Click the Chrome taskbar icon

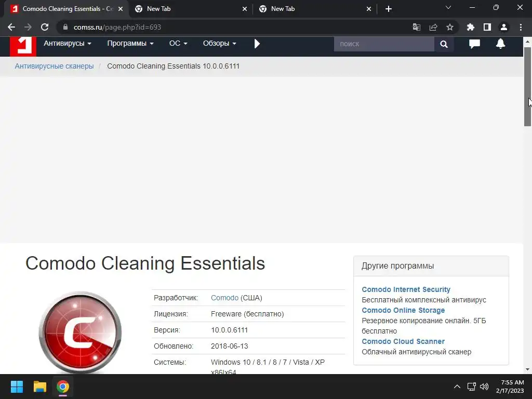63,387
